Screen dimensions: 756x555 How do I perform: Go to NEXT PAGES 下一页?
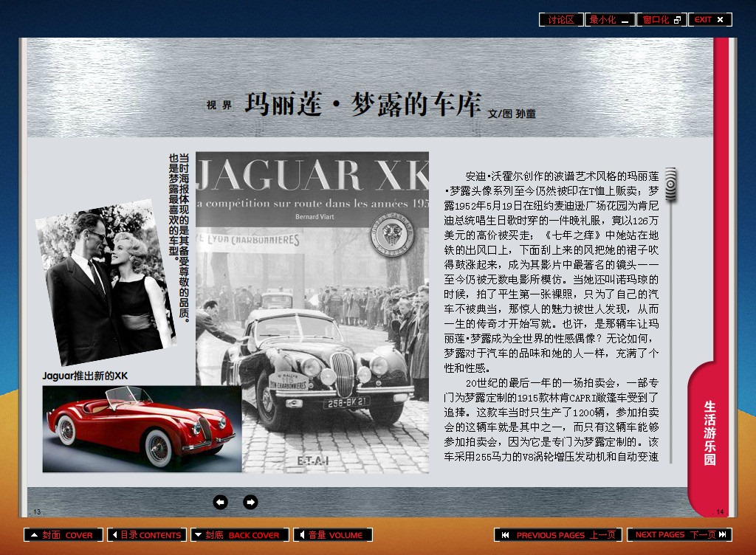coord(679,535)
